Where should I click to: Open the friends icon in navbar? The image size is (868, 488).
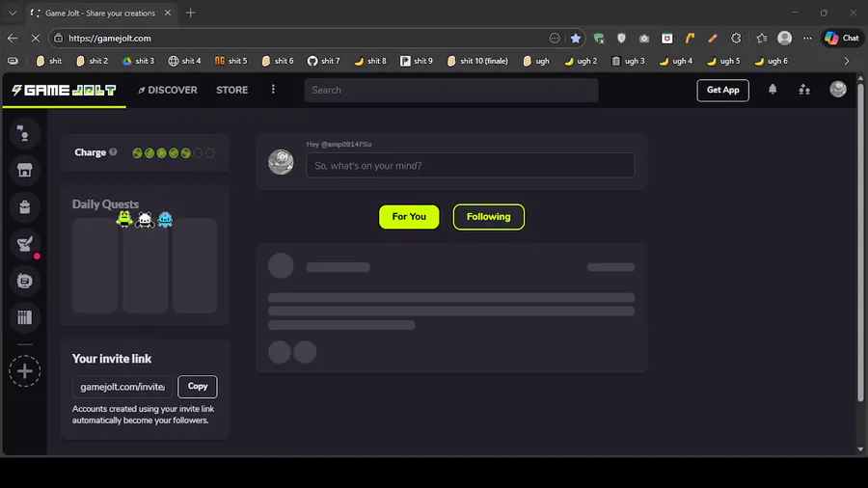point(804,90)
